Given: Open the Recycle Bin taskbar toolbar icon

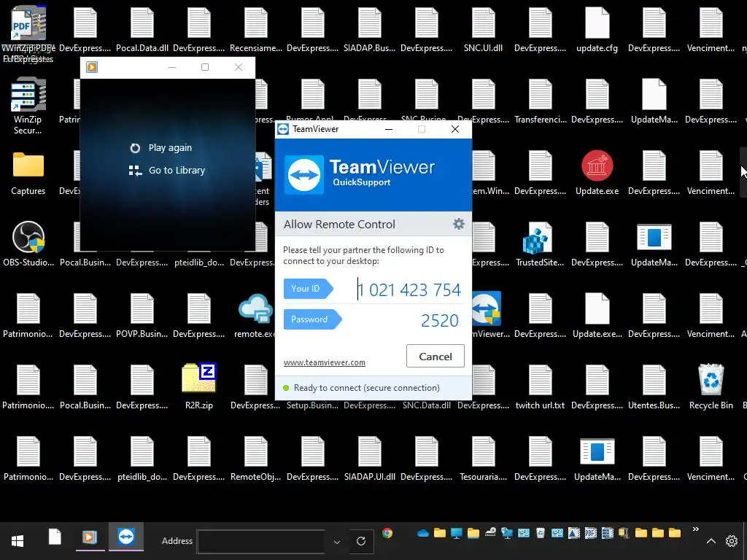Looking at the screenshot, I should [541, 533].
